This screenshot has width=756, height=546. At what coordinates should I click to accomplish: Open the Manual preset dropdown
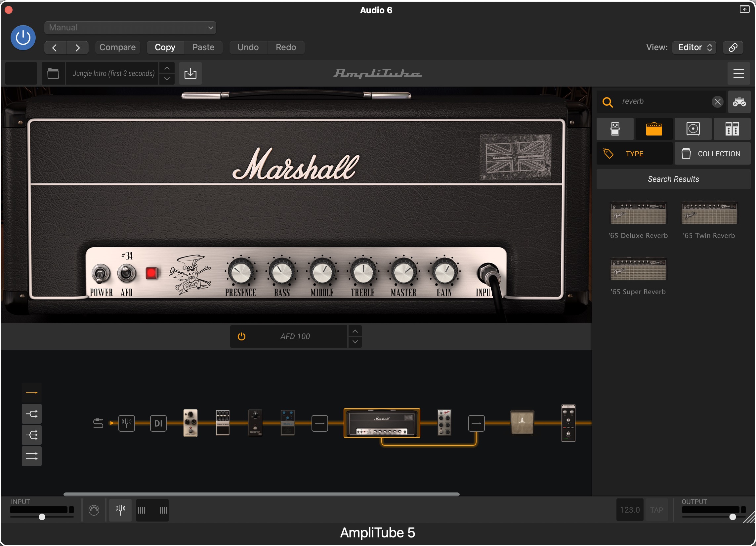130,28
